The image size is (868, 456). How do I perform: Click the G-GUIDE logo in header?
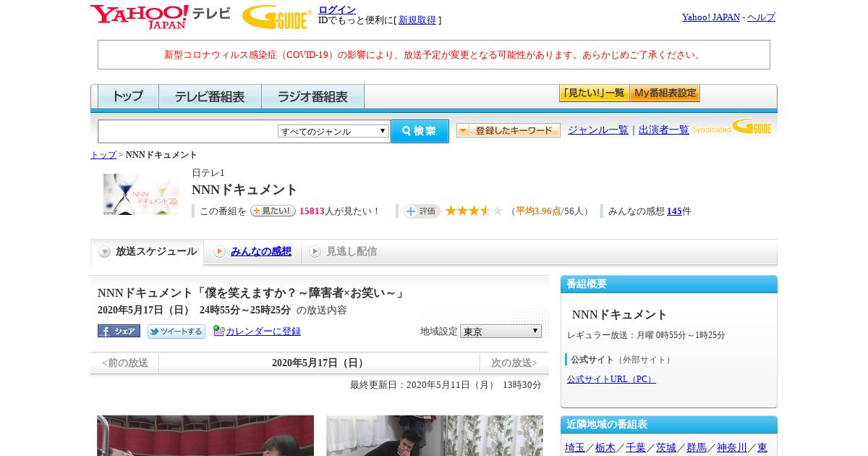(277, 17)
